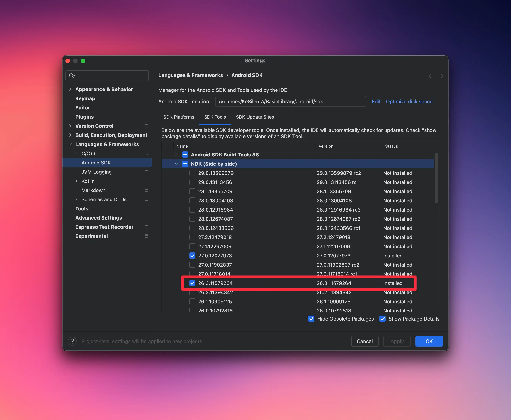The height and width of the screenshot is (420, 511).
Task: Expand the Editor settings section
Action: point(70,107)
